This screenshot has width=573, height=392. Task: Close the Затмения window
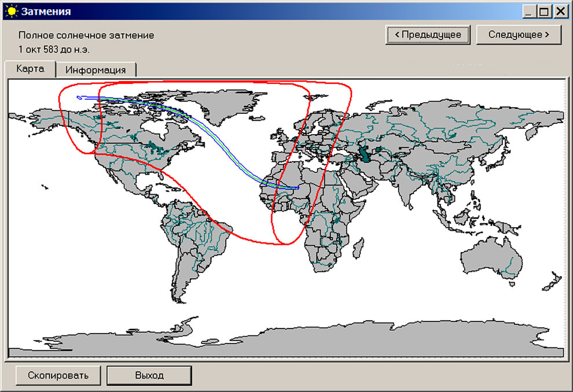(560, 11)
